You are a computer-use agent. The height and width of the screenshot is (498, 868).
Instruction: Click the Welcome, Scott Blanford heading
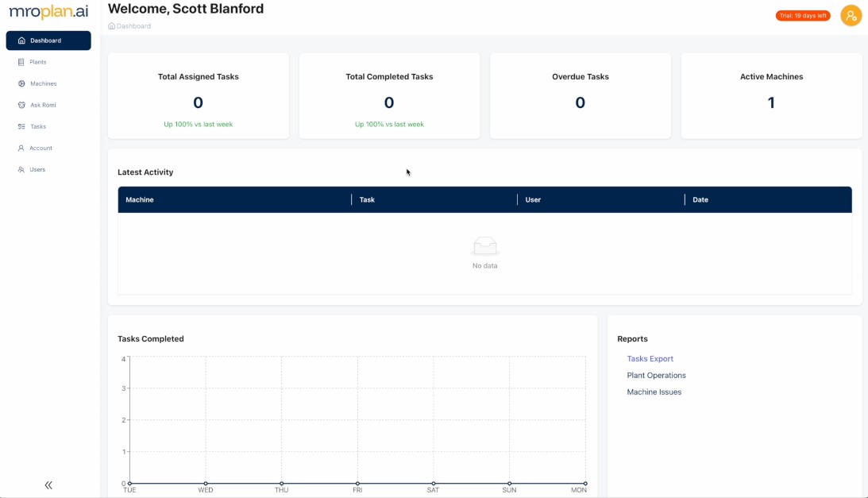click(186, 9)
